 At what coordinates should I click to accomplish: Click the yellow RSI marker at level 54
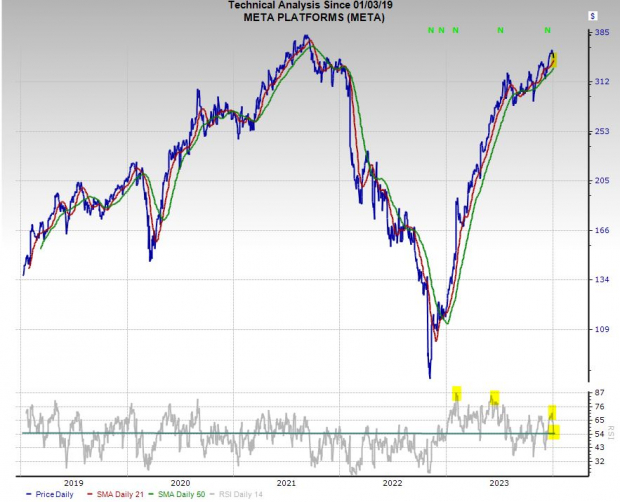point(554,432)
